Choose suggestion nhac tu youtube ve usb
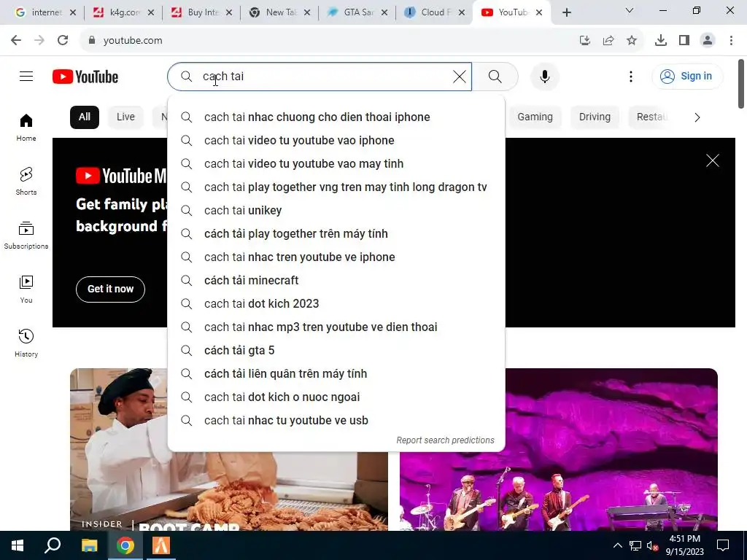The width and height of the screenshot is (747, 560). pyautogui.click(x=336, y=421)
